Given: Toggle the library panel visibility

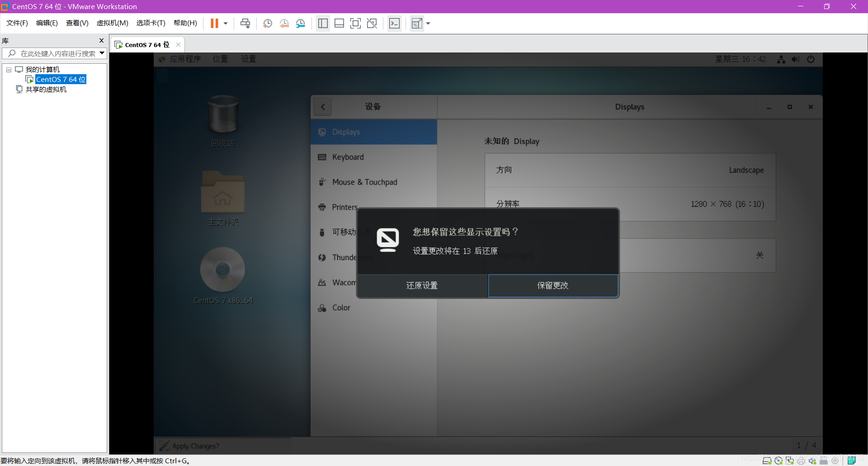Looking at the screenshot, I should 323,23.
